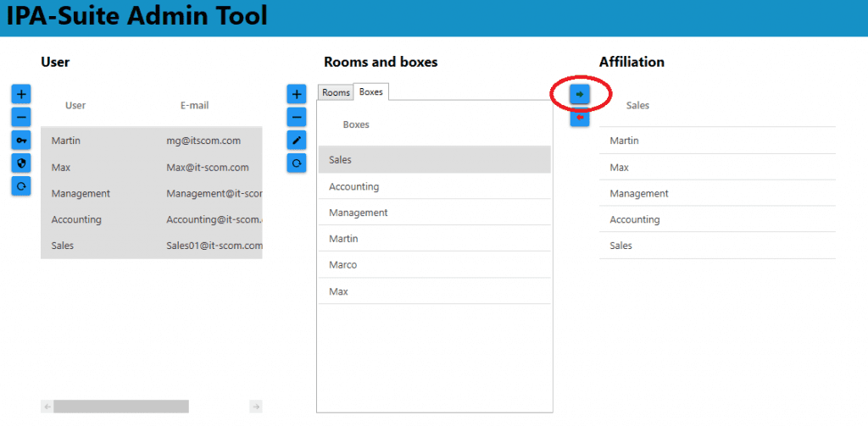Click the pencil edit icon for boxes

pos(297,140)
